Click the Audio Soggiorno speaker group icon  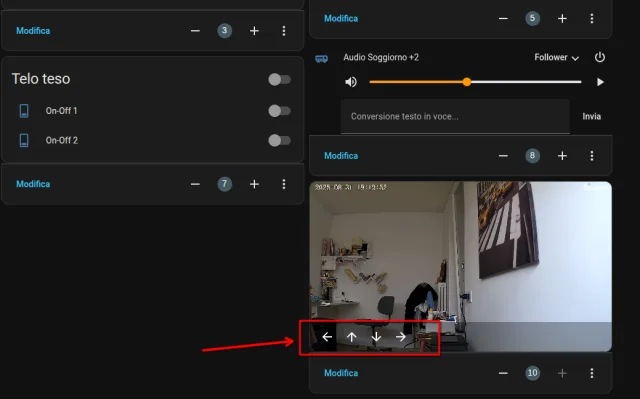pyautogui.click(x=322, y=59)
